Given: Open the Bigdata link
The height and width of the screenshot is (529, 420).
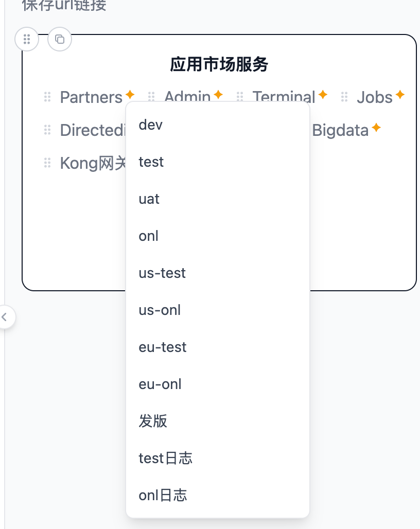Looking at the screenshot, I should coord(340,130).
